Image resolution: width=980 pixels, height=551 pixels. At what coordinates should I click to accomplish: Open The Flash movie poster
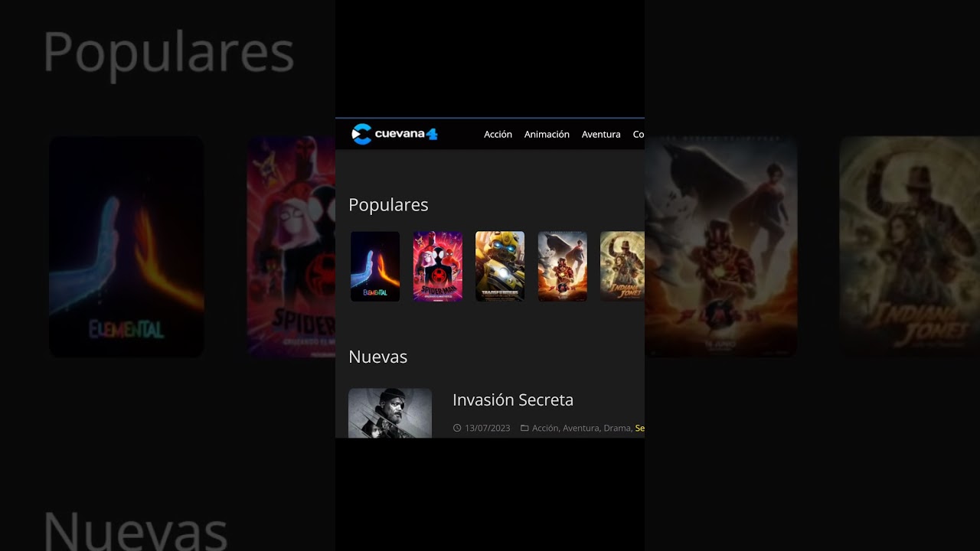[x=563, y=266]
